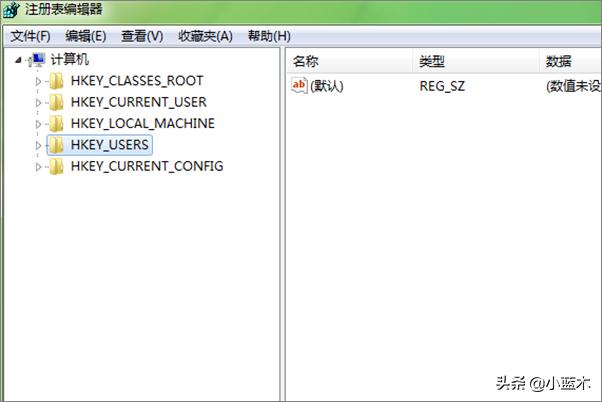
Task: Expand HKEY_CURRENT_CONFIG with its arrow
Action: tap(38, 167)
